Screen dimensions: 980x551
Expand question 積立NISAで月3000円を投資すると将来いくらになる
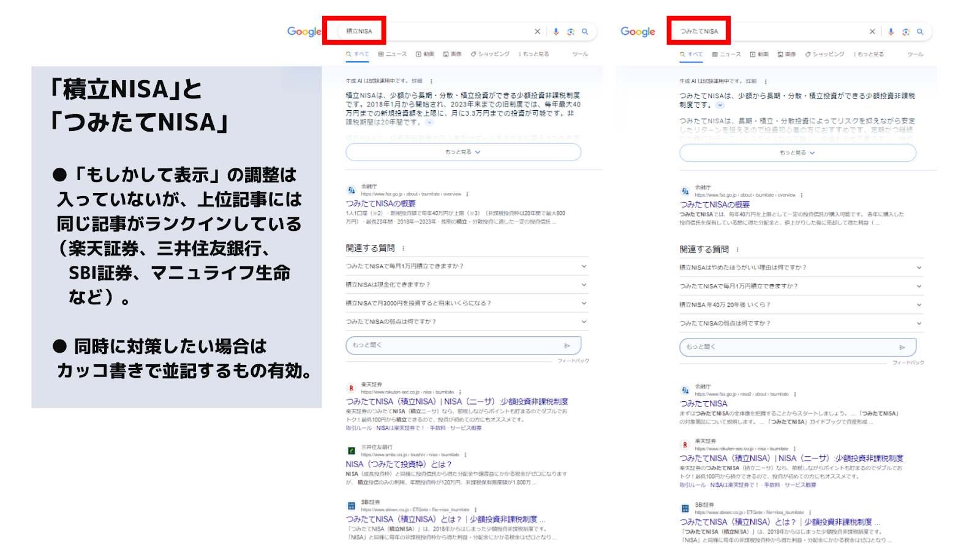coord(467,303)
